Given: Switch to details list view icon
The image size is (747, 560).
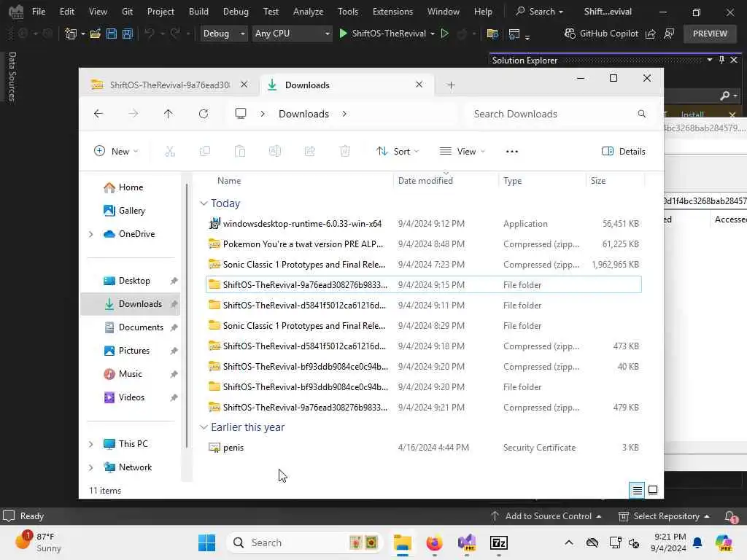Looking at the screenshot, I should [637, 491].
